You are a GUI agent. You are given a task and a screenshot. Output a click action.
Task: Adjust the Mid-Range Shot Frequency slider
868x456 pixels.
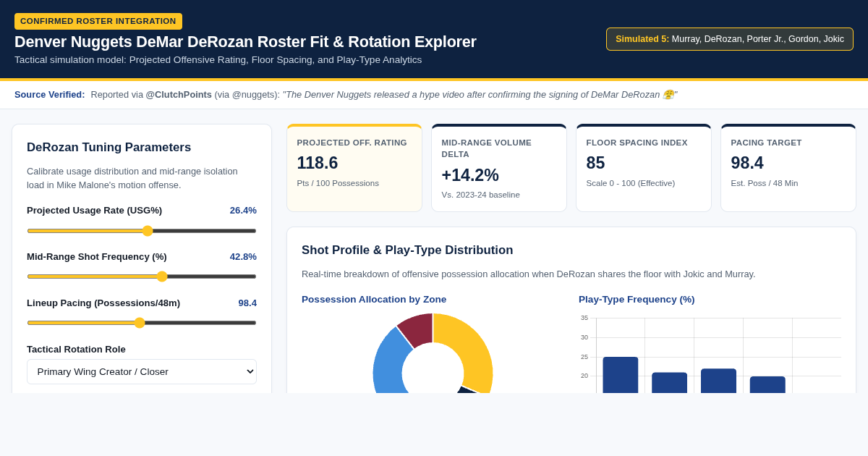point(142,276)
